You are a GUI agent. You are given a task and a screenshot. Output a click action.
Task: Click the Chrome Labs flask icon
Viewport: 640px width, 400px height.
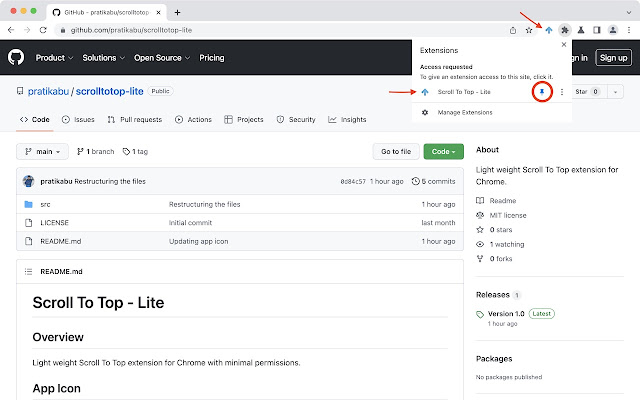coord(581,30)
